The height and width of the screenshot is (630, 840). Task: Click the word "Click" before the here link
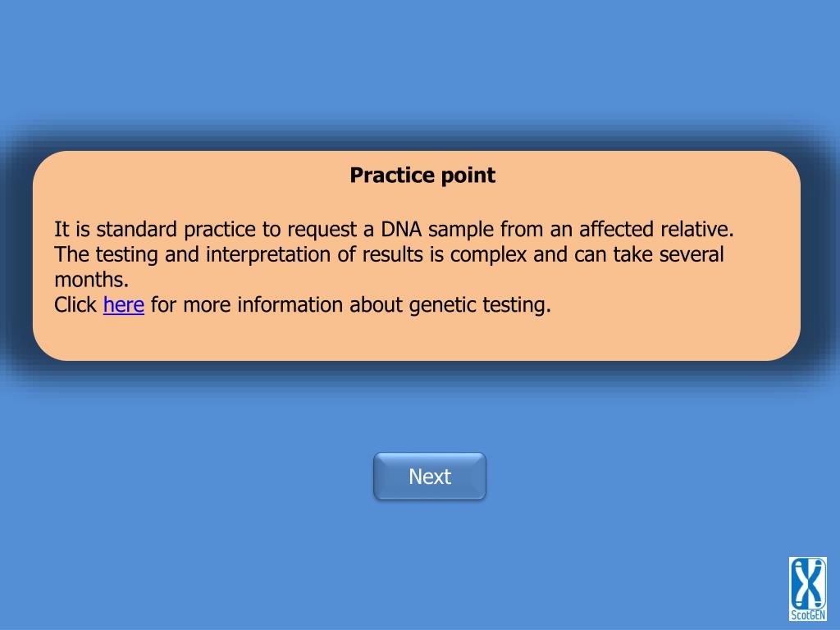point(75,305)
